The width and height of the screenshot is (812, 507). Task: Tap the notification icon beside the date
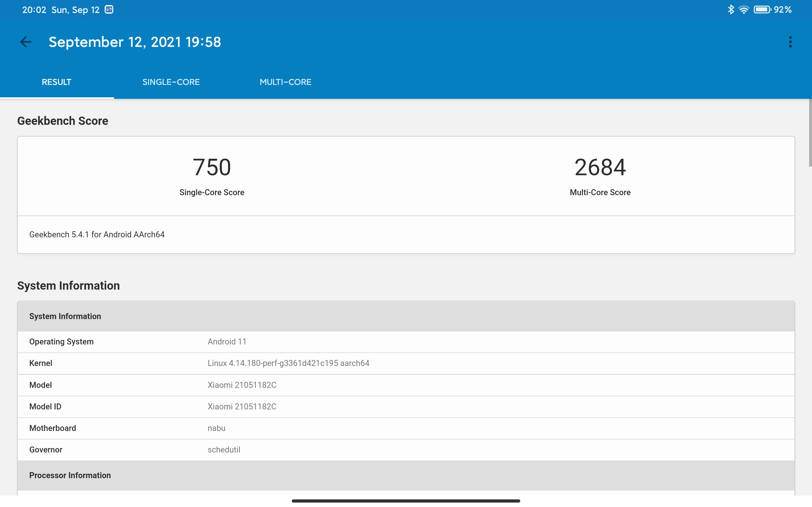pyautogui.click(x=109, y=10)
